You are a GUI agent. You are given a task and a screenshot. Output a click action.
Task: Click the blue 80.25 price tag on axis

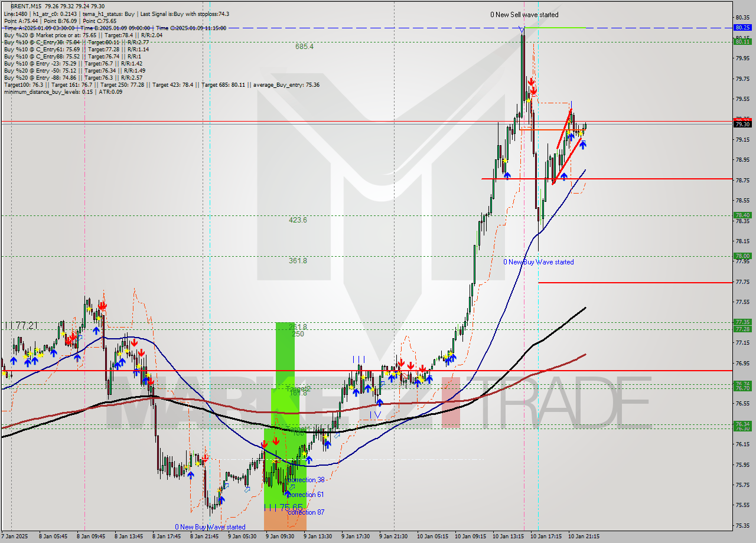[x=742, y=27]
